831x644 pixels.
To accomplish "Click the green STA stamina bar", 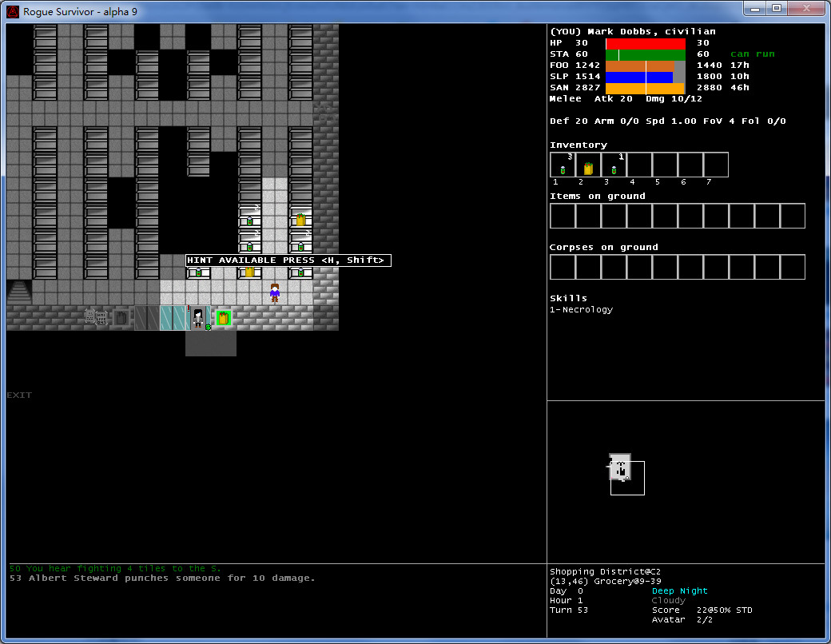I will coord(646,54).
